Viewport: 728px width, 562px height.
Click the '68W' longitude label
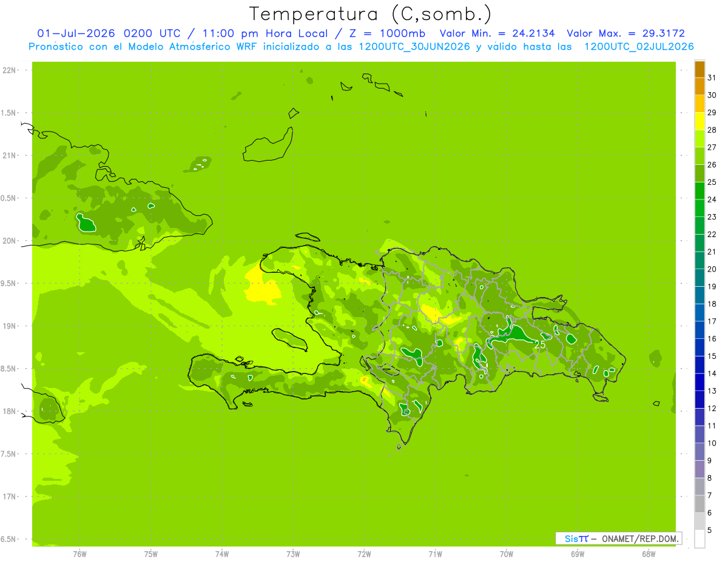649,554
